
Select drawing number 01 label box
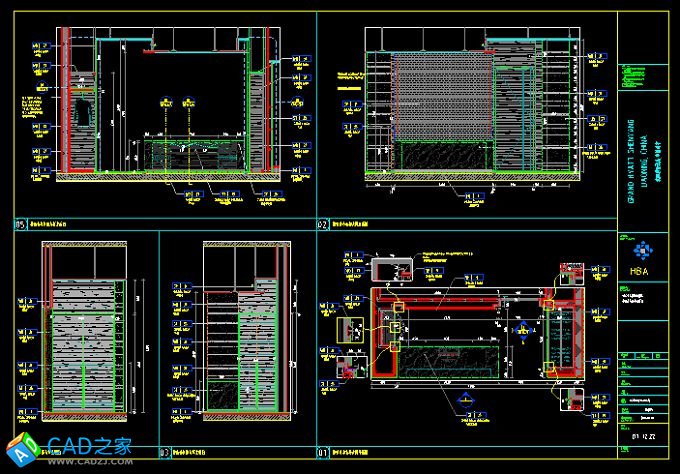(x=323, y=451)
